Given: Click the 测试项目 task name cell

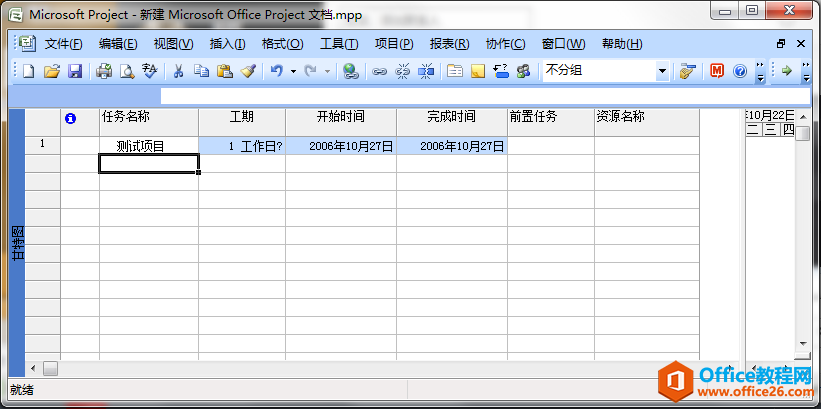Looking at the screenshot, I should pos(149,146).
